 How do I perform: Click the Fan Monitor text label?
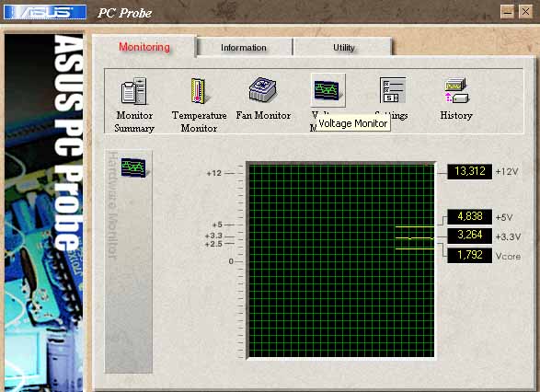pos(263,115)
